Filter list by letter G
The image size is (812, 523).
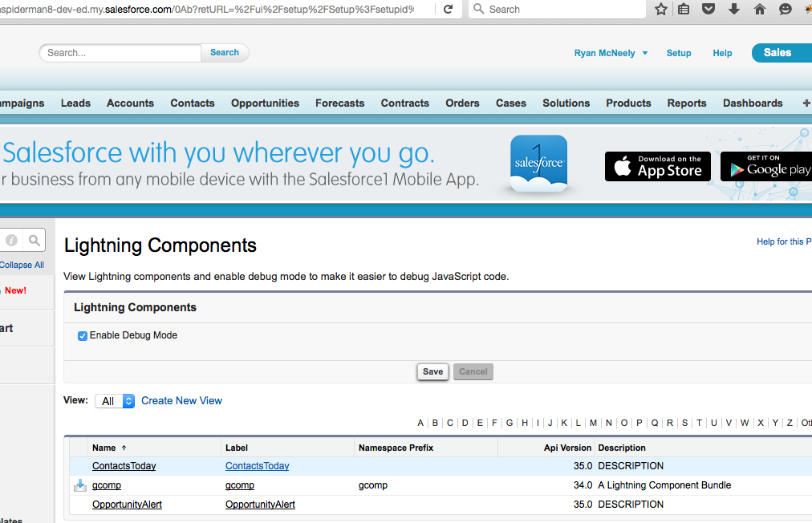[510, 423]
